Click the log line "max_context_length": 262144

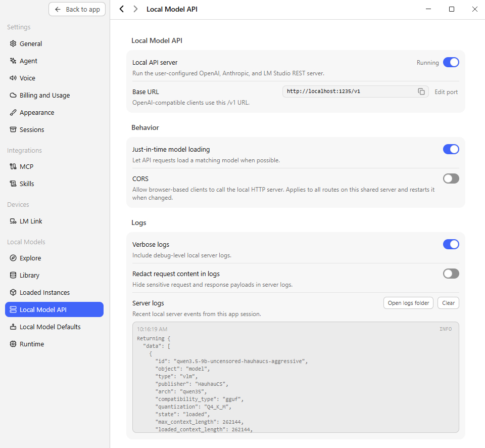[x=200, y=422]
